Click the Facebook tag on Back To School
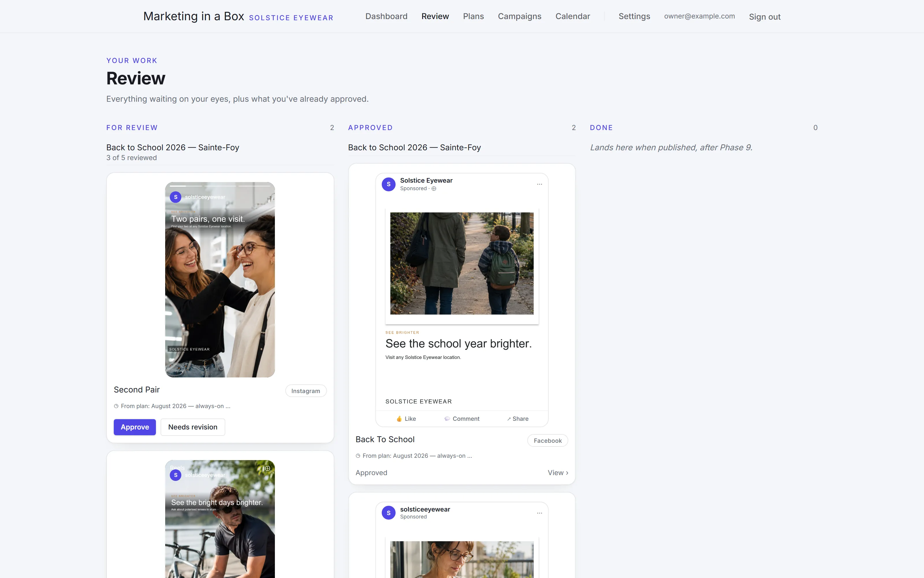Screen dimensions: 924x578 [x=547, y=440]
